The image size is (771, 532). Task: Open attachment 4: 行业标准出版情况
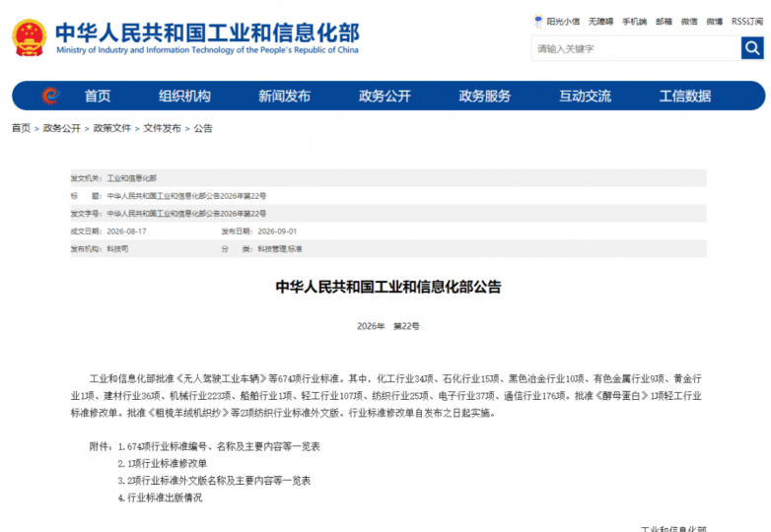point(160,498)
